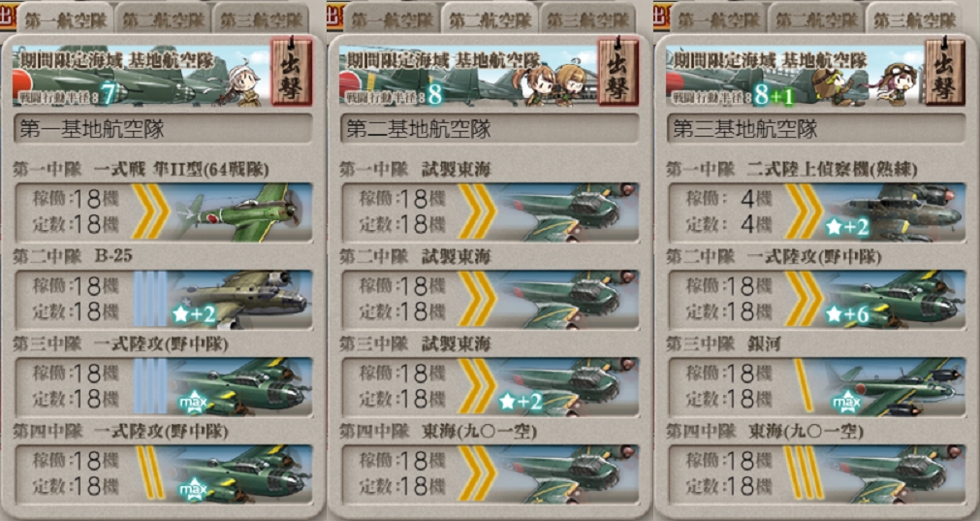Open the yellow double-chevron proficiency on first 試製東海
This screenshot has height=521, width=980.
[x=478, y=212]
